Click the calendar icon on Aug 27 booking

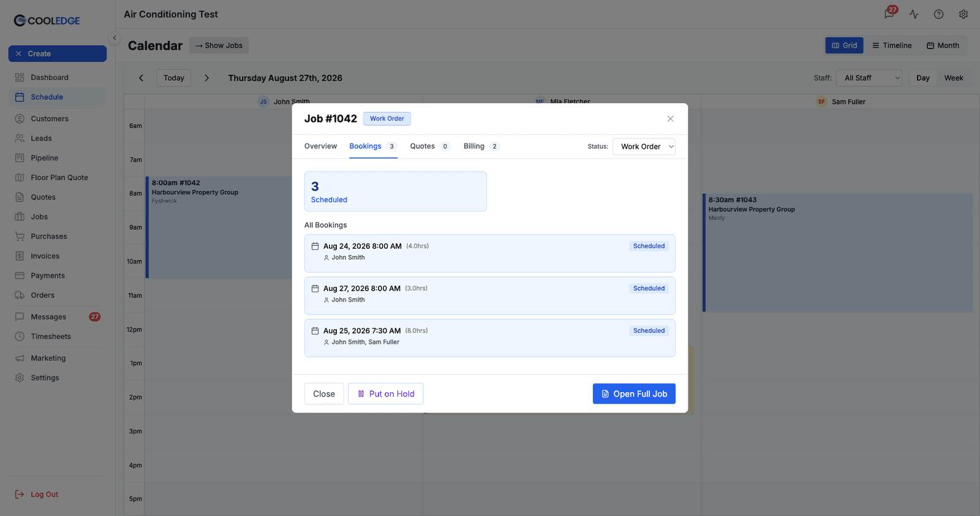point(315,288)
